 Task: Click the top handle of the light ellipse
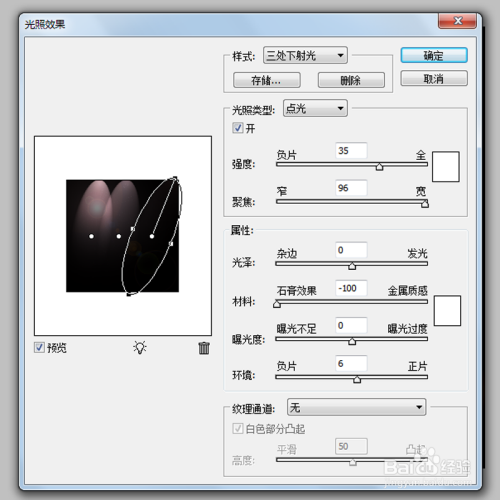tap(175, 178)
